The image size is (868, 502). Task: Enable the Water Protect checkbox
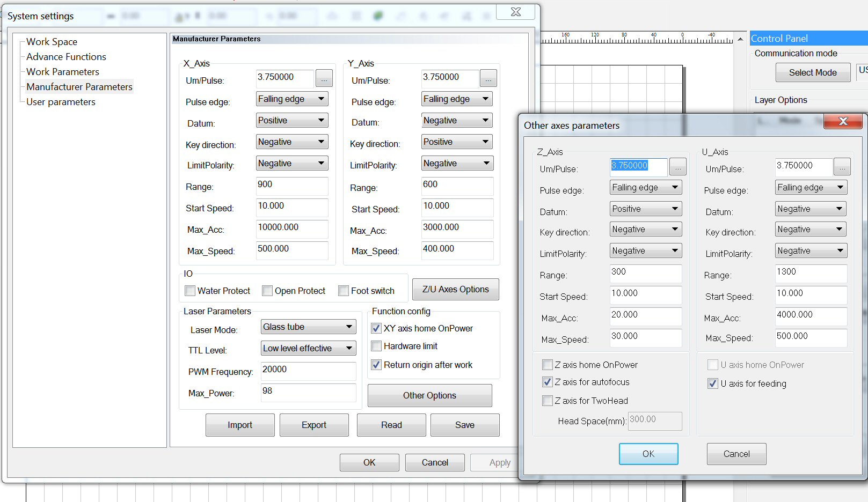[x=190, y=291]
